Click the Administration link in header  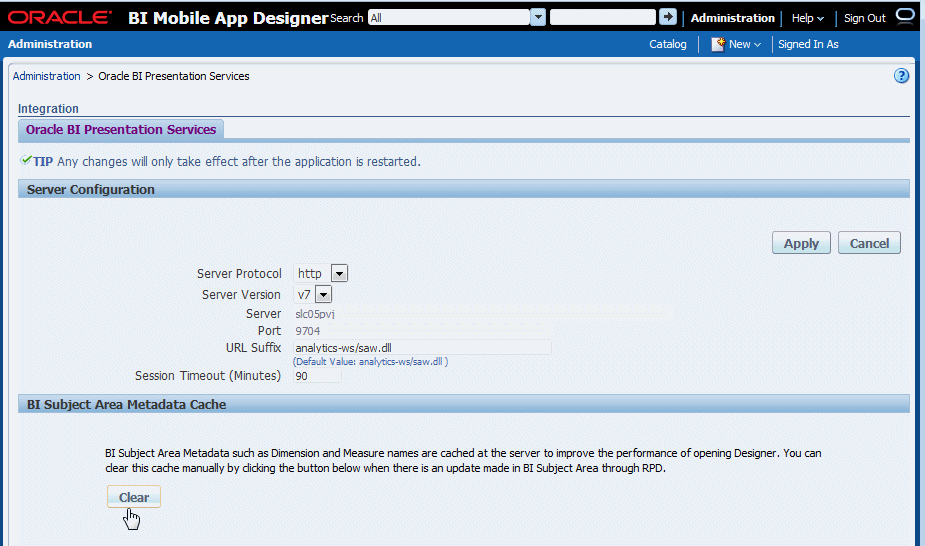click(733, 18)
